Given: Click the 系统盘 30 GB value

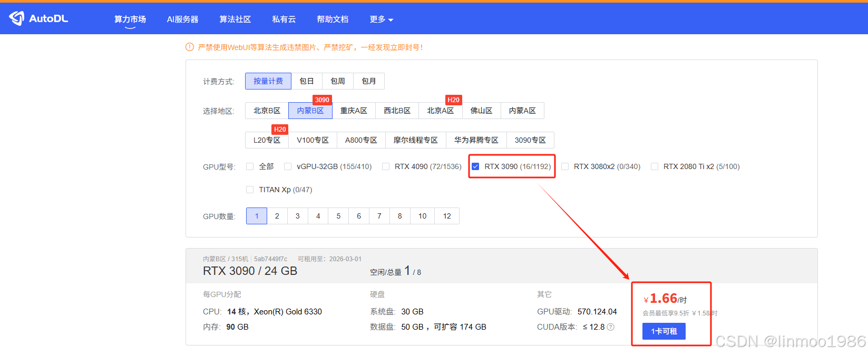Looking at the screenshot, I should pyautogui.click(x=412, y=312).
